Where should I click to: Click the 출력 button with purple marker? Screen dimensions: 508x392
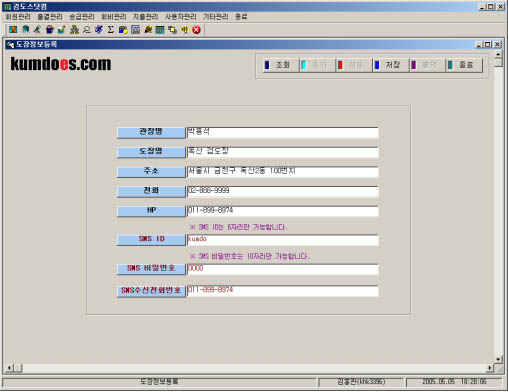427,65
